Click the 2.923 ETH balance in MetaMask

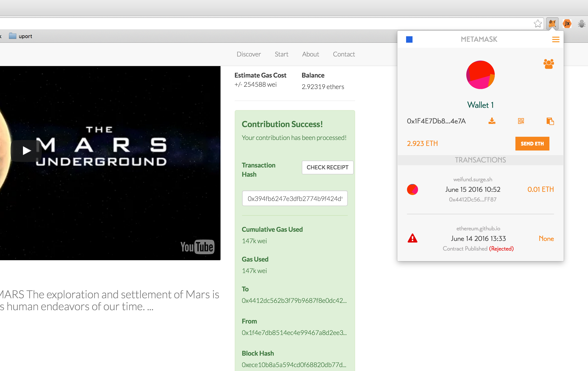(x=422, y=144)
